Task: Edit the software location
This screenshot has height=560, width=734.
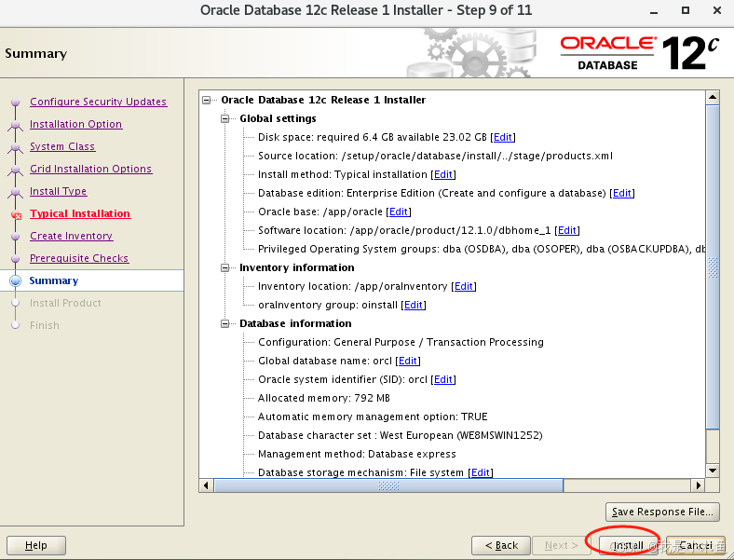Action: click(x=567, y=230)
